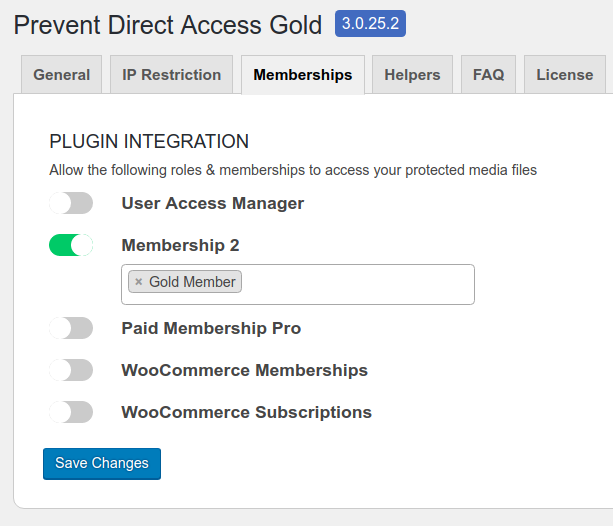The width and height of the screenshot is (613, 526).
Task: Click the User Access Manager label
Action: pos(213,203)
